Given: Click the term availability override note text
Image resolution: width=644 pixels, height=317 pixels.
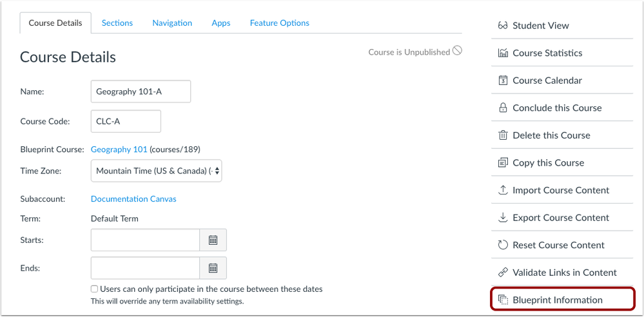Looking at the screenshot, I should pyautogui.click(x=167, y=302).
